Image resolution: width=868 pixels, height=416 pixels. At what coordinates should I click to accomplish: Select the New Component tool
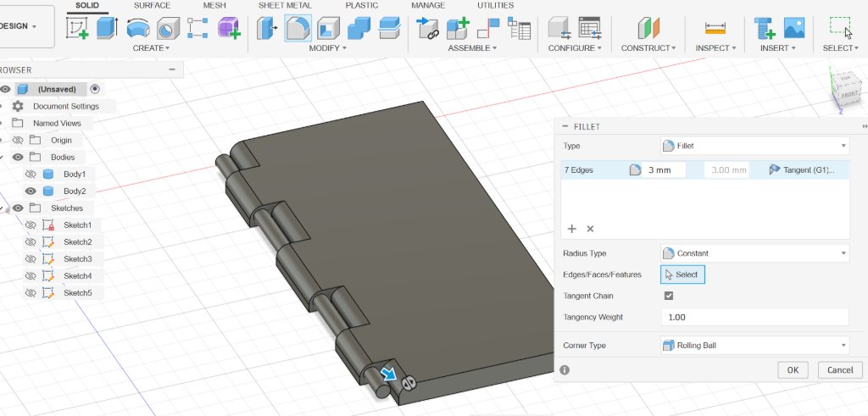pos(459,28)
